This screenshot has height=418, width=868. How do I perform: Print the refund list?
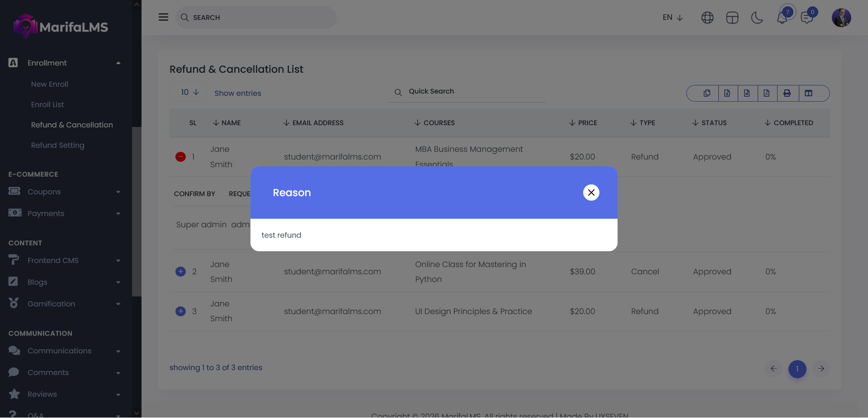(x=787, y=93)
